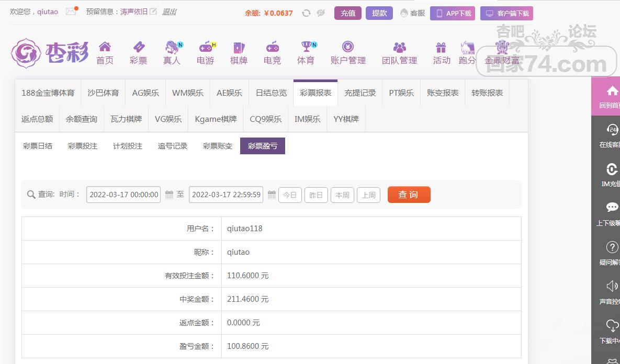The height and width of the screenshot is (364, 620).
Task: Click the mail envelope notification icon
Action: [71, 12]
